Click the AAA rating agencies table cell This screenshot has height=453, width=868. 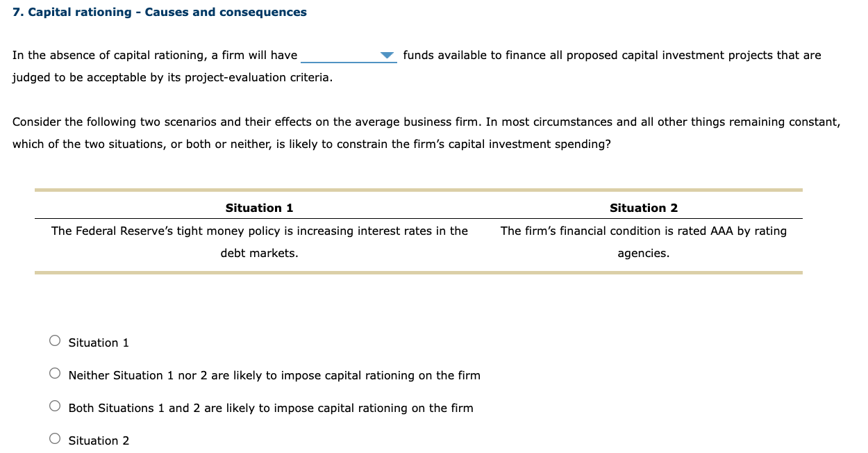[x=644, y=241]
